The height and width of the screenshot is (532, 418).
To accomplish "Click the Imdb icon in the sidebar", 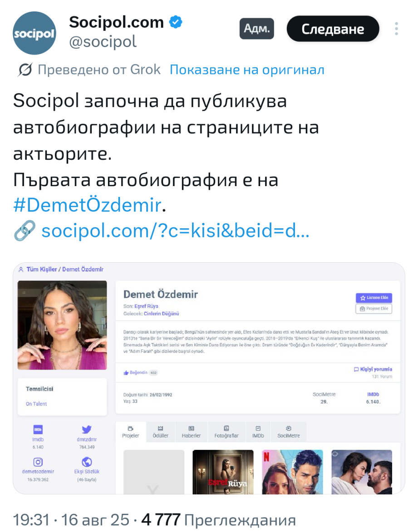I will [x=38, y=429].
